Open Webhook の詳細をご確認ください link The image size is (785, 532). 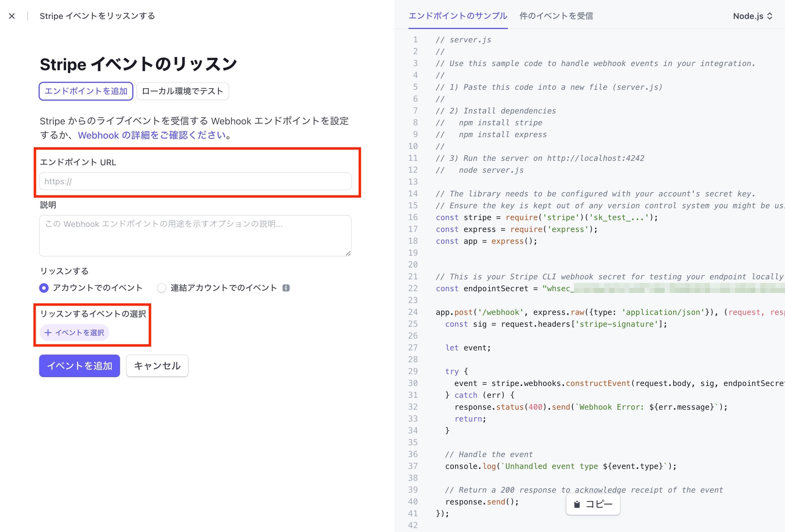(x=152, y=135)
